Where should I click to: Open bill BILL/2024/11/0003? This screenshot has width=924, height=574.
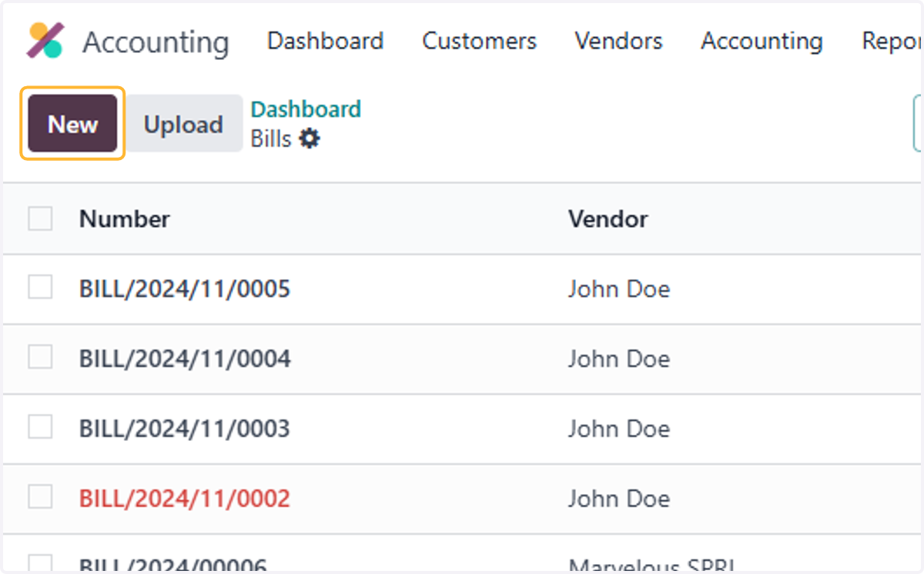(185, 429)
